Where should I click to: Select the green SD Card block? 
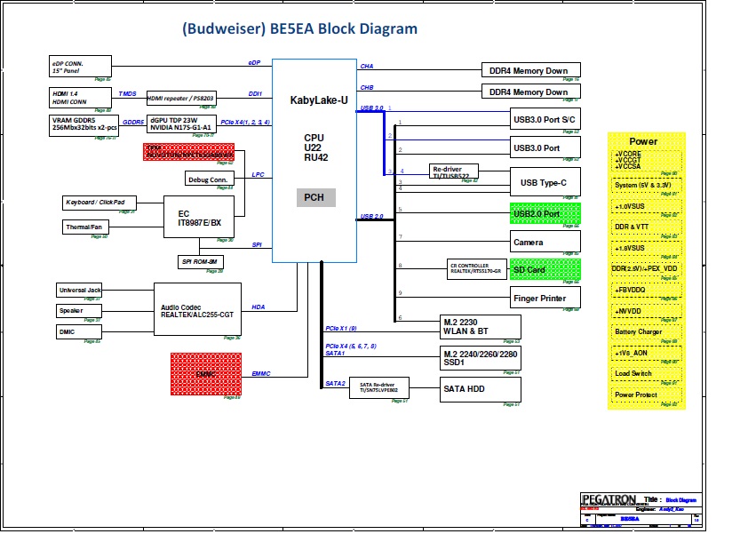[x=545, y=269]
